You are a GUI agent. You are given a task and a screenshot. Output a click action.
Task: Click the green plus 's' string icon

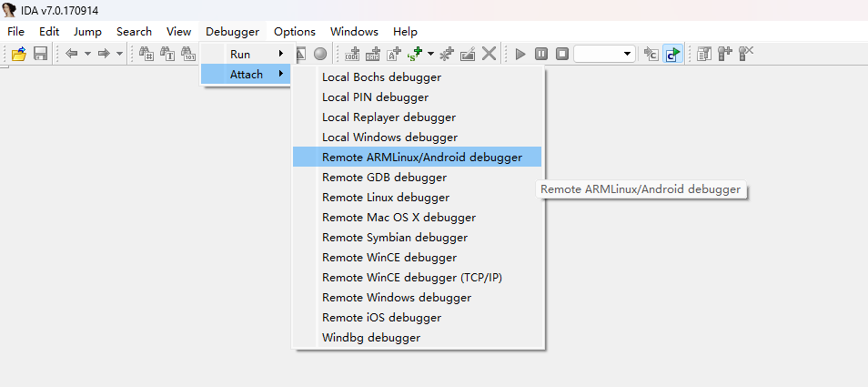[415, 54]
